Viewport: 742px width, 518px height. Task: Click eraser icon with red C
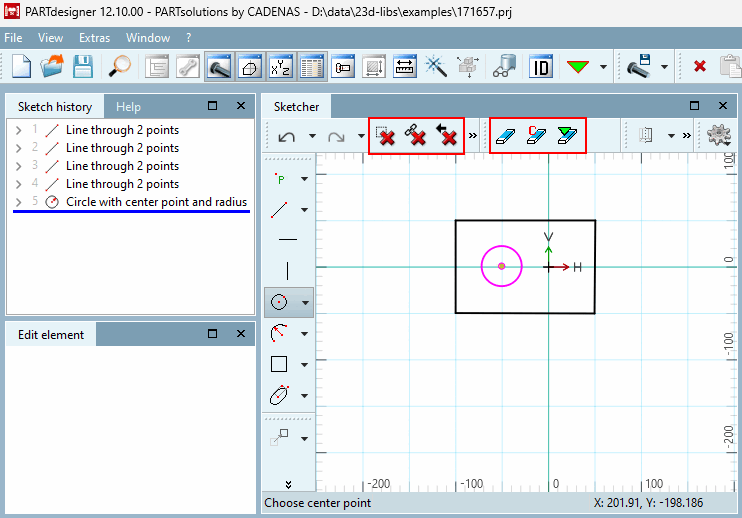point(537,135)
